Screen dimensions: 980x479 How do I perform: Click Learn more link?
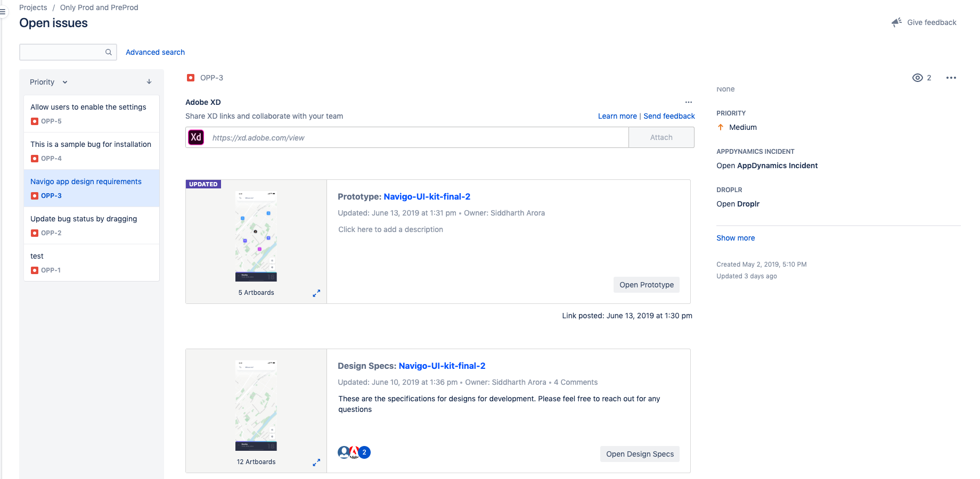[x=617, y=116]
